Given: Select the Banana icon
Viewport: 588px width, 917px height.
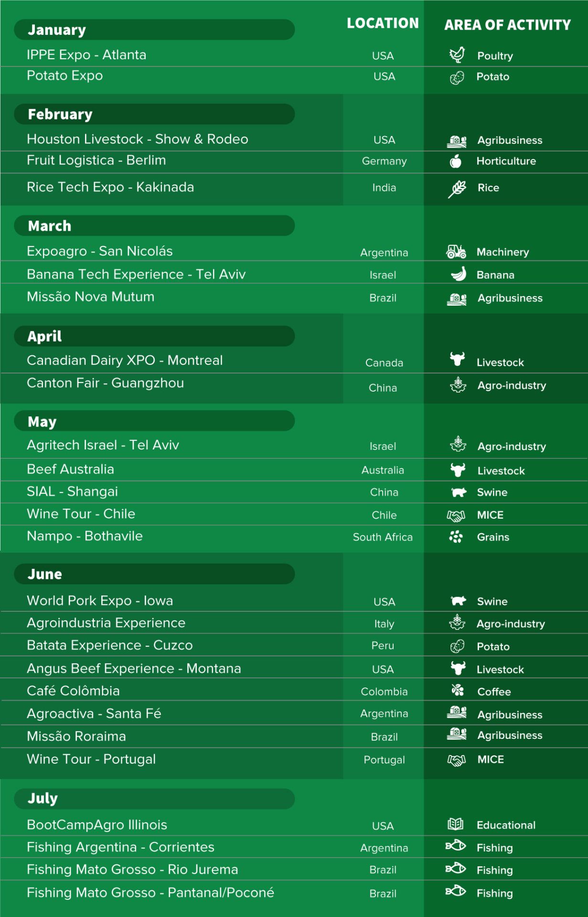Looking at the screenshot, I should 459,274.
